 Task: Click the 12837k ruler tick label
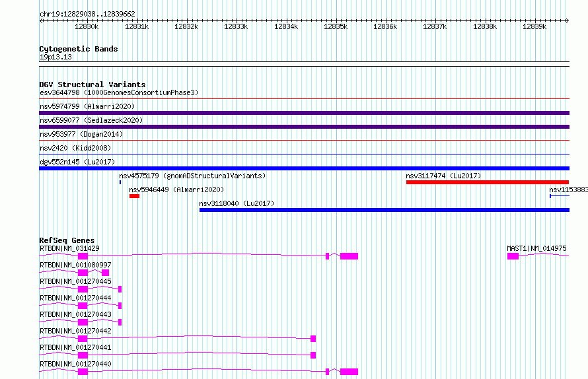[435, 26]
